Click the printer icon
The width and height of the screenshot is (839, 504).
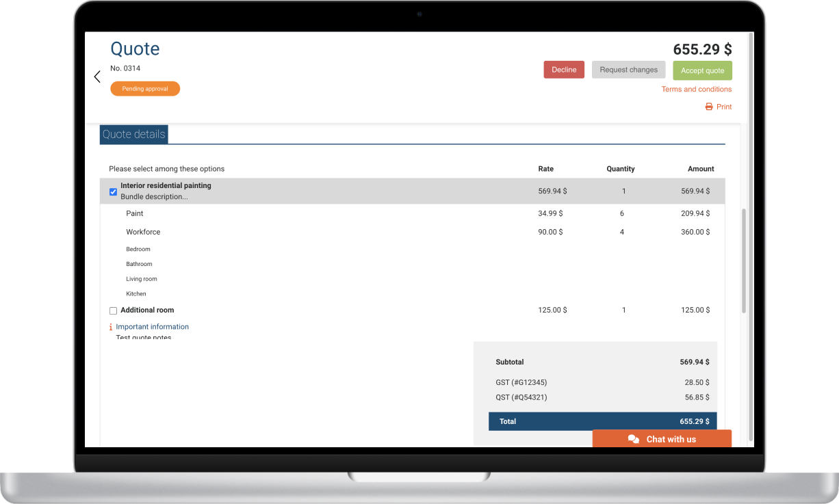click(x=709, y=107)
